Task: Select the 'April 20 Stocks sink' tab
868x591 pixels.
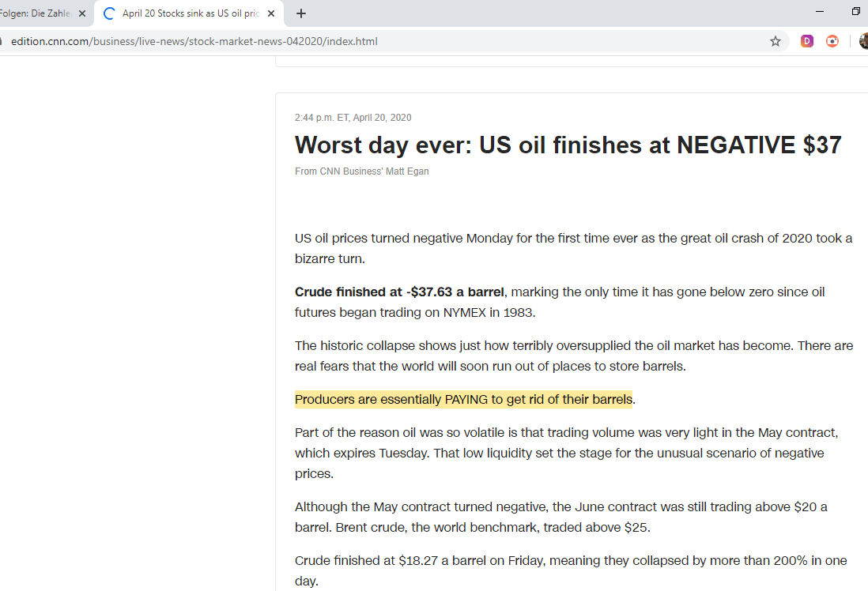Action: (x=190, y=13)
